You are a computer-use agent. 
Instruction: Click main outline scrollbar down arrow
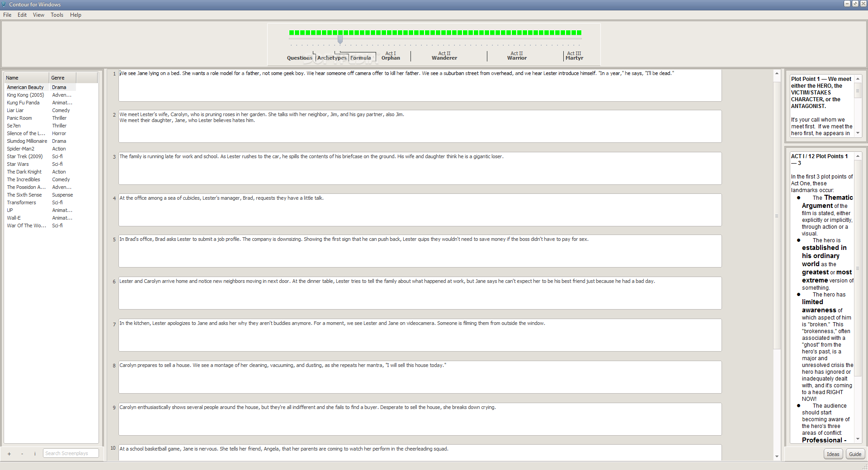777,456
